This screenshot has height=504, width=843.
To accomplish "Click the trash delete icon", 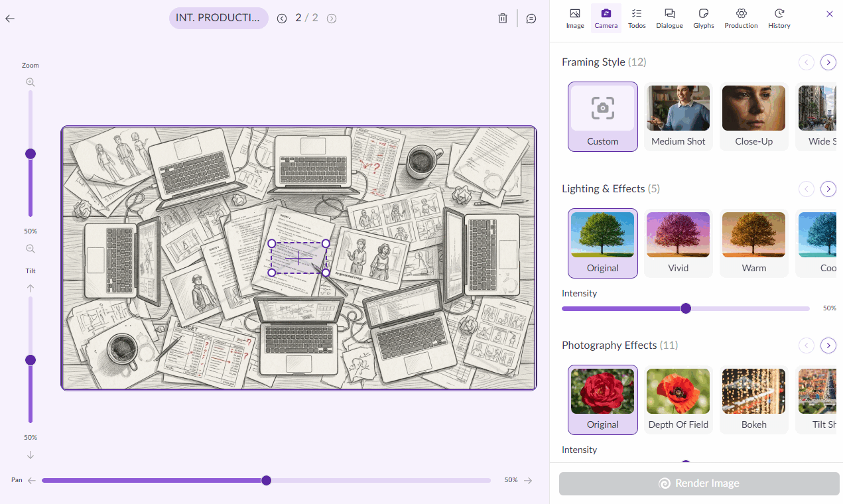I will click(x=503, y=19).
